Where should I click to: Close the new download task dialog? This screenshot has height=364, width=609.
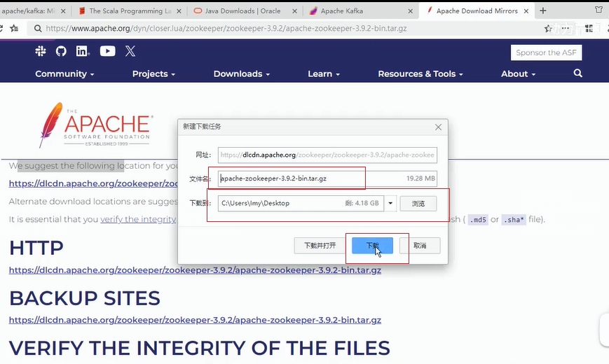click(x=438, y=127)
